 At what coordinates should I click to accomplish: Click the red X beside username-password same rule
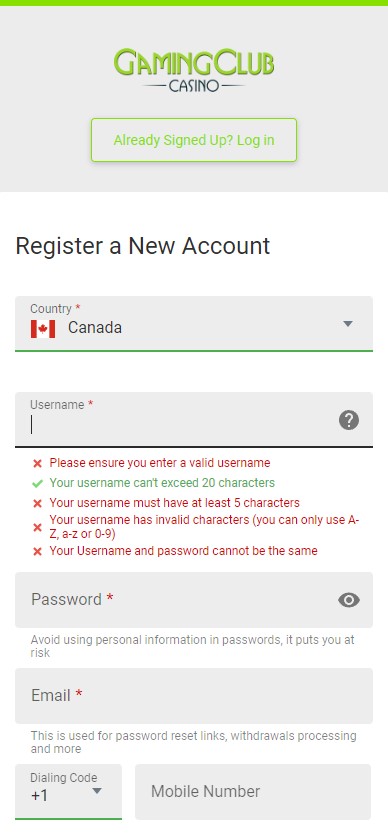(37, 552)
